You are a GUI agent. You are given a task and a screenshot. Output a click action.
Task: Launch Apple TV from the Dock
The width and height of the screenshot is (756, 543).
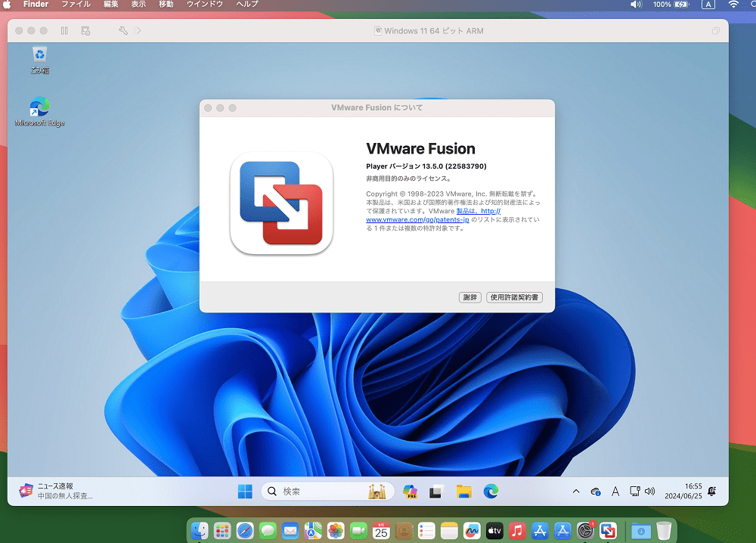(494, 532)
